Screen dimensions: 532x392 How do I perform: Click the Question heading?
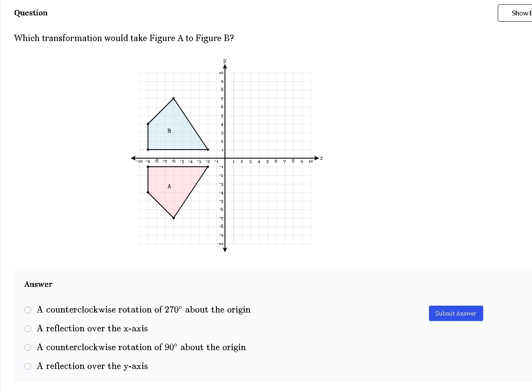click(x=31, y=13)
